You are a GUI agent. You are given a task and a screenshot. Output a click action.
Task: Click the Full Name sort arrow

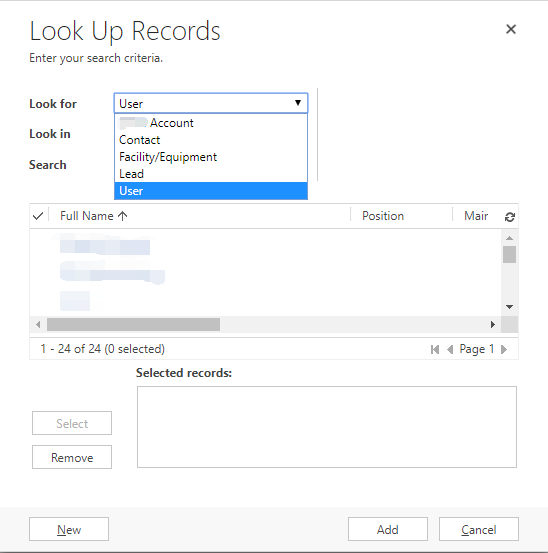tap(122, 216)
